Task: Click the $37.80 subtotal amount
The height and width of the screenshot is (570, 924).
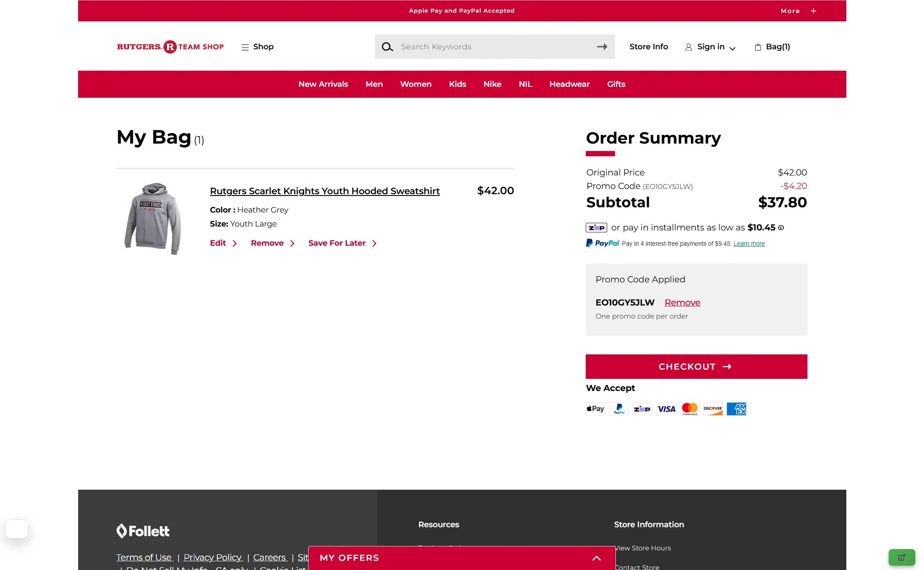Action: [x=783, y=203]
